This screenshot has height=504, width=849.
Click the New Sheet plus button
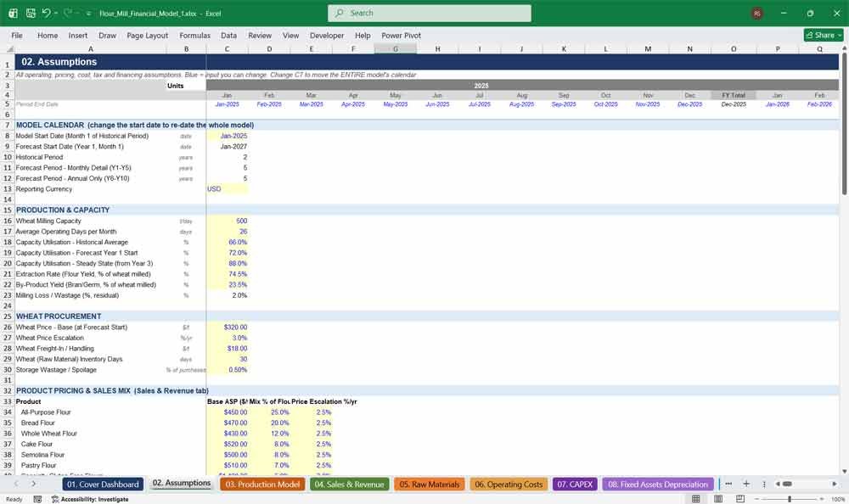(x=746, y=484)
